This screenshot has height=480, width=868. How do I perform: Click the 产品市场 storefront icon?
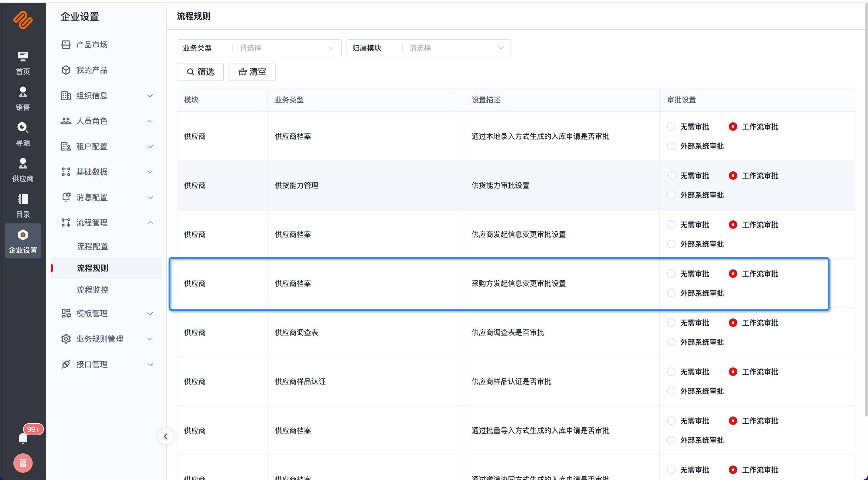click(x=66, y=45)
